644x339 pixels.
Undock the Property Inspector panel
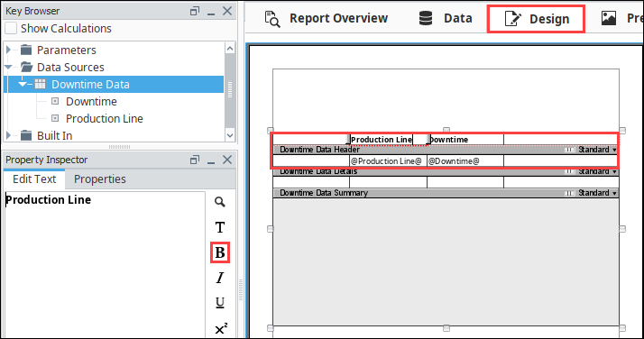pyautogui.click(x=195, y=160)
